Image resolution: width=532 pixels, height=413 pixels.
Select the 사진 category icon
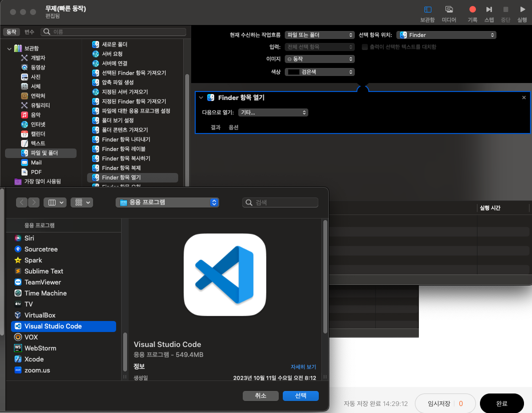(x=25, y=77)
